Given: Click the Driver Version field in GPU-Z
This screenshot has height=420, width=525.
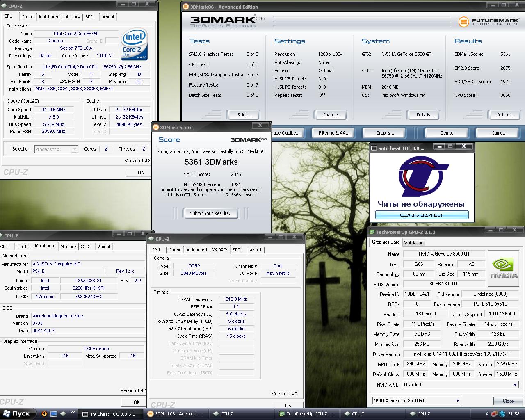Looking at the screenshot, I should click(461, 354).
